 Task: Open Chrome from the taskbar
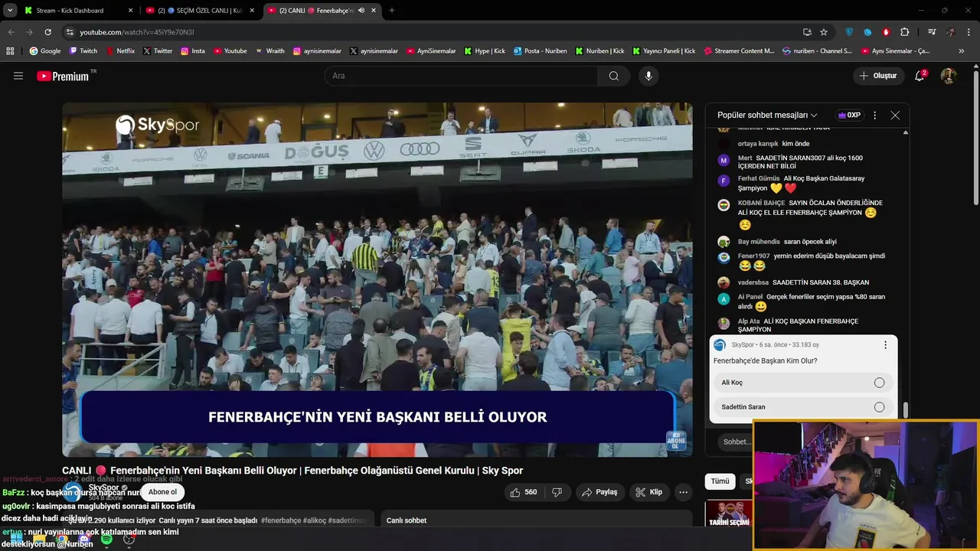62,540
